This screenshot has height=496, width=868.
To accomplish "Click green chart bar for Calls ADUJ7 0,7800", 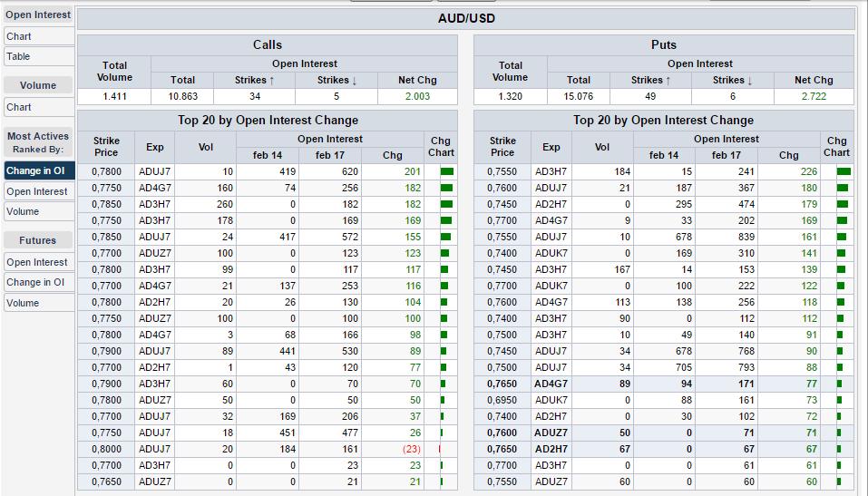I will [445, 171].
